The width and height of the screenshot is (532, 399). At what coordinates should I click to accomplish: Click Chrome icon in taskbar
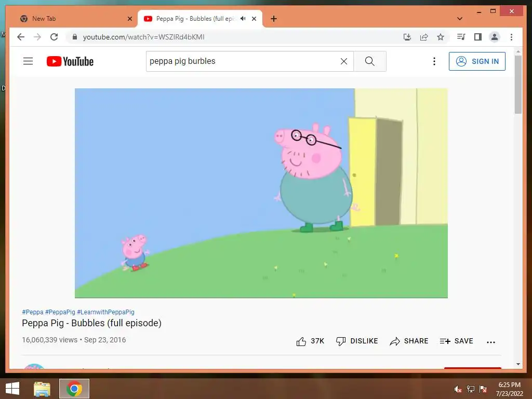click(x=74, y=389)
